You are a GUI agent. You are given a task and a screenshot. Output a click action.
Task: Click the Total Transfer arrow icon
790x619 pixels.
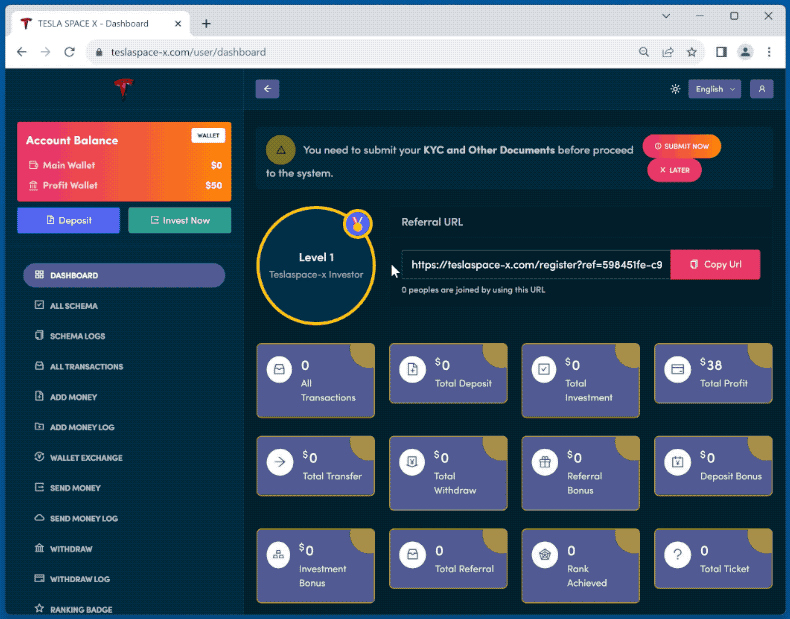click(280, 462)
